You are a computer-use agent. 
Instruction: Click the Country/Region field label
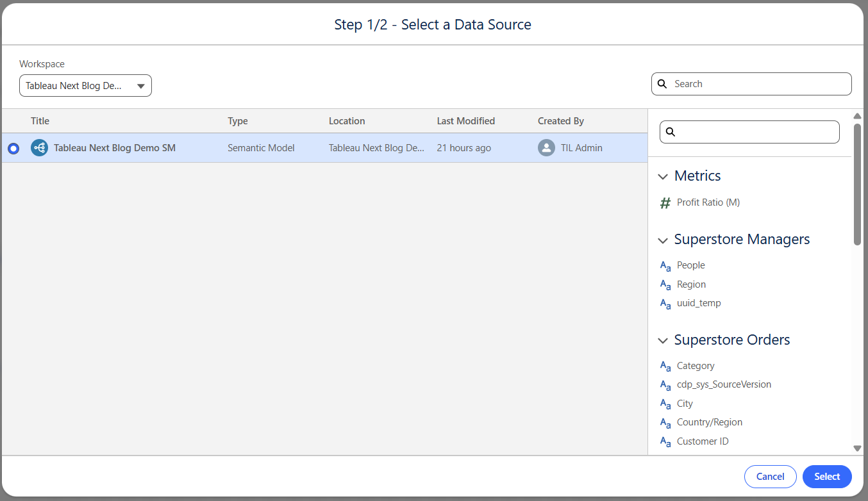point(710,422)
